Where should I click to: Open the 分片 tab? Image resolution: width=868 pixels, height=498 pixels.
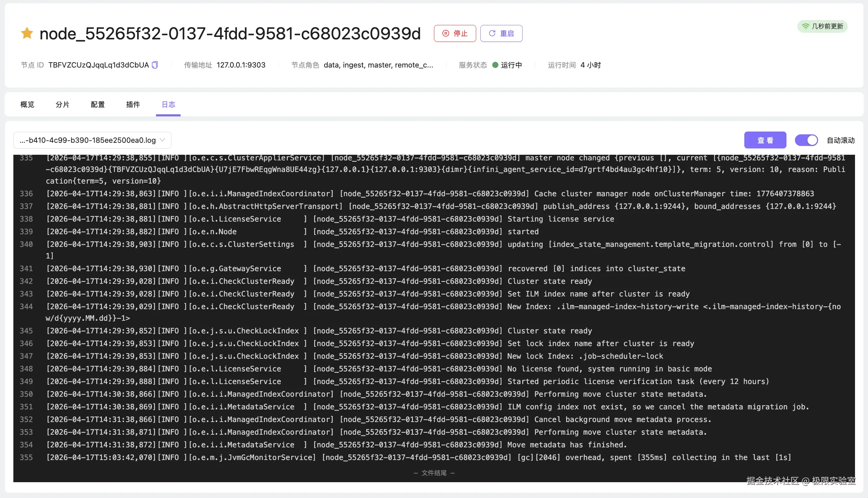coord(62,104)
